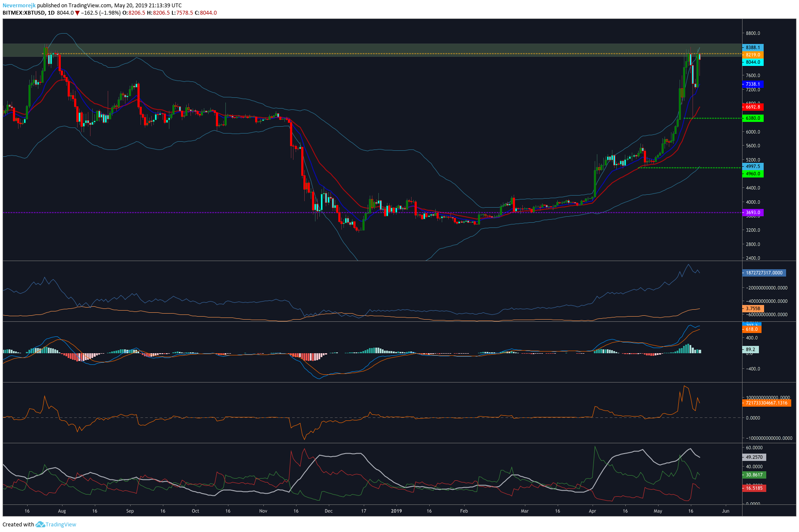Click the close value C:8044.0

tap(206, 13)
